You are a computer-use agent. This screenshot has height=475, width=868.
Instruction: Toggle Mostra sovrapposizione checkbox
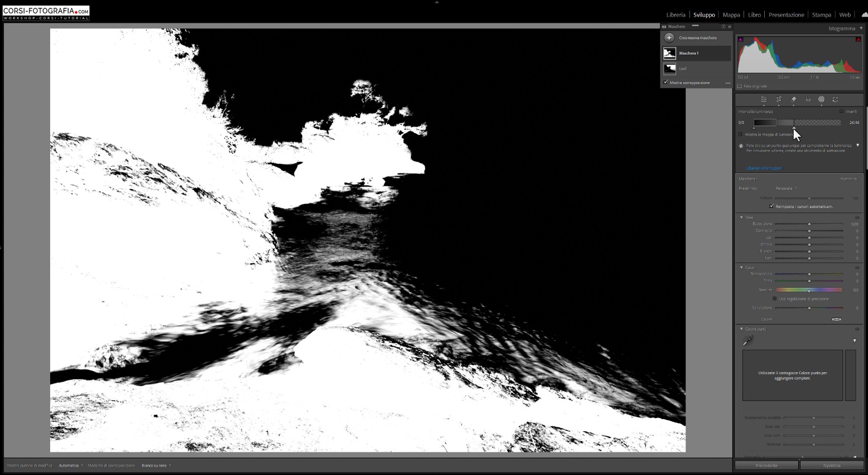666,83
